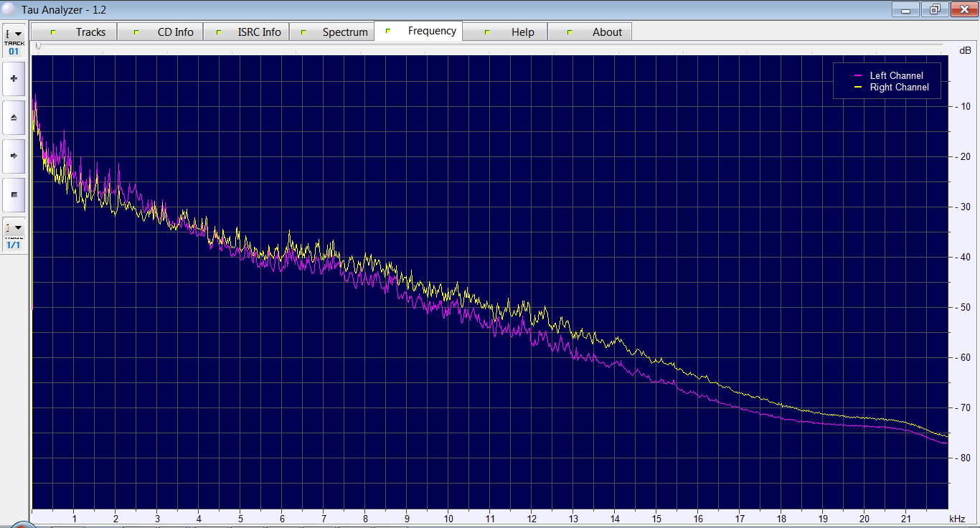This screenshot has width=980, height=528.
Task: Click the Tau Analyzer title bar icon
Action: 9,10
